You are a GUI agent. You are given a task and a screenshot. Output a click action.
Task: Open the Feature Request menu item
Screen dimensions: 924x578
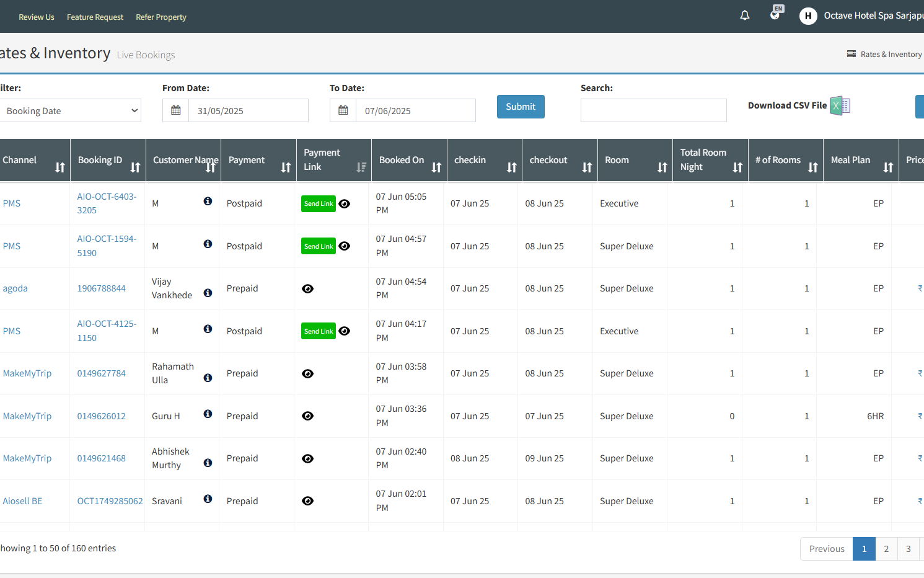click(x=95, y=17)
